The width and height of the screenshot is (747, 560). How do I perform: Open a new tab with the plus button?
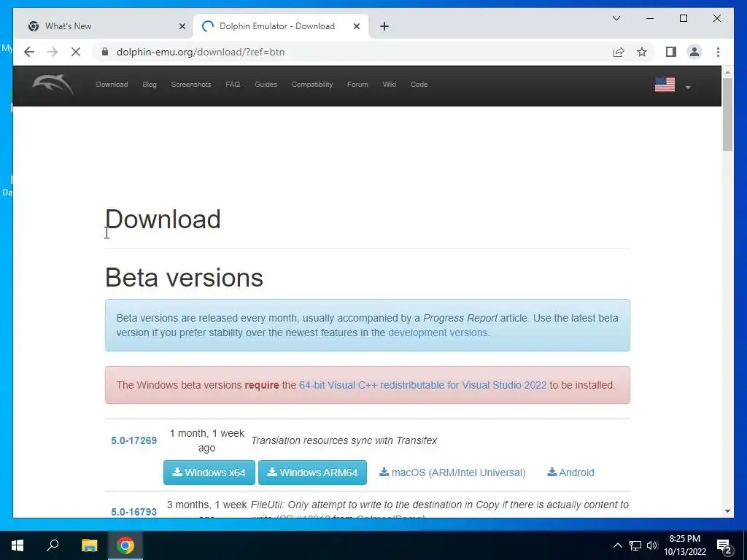384,26
